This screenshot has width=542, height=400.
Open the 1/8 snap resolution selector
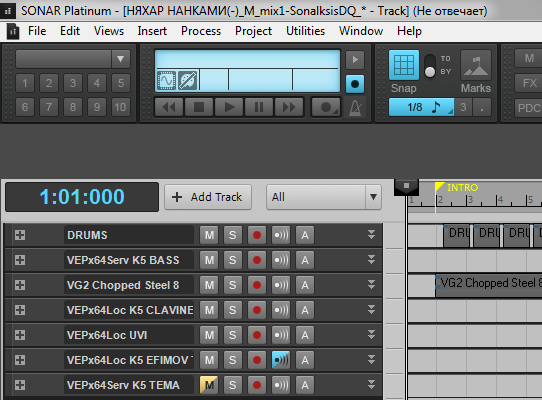[421, 107]
